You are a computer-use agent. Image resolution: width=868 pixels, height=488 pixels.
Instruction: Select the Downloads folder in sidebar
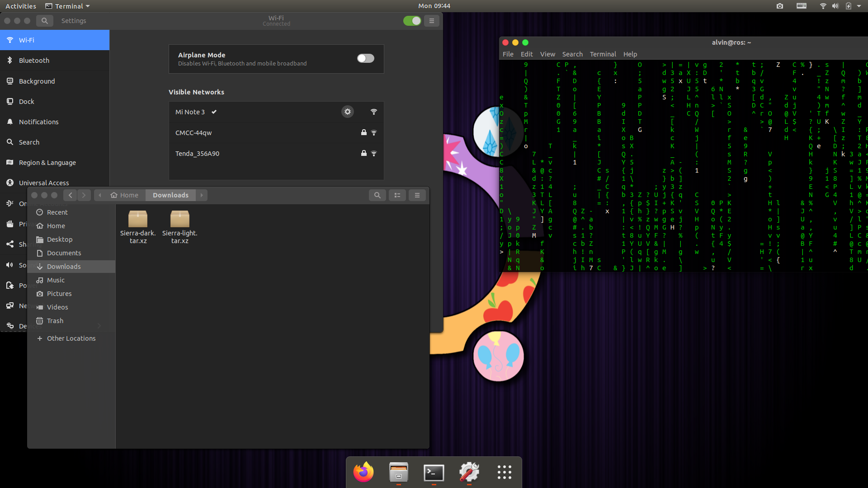click(x=64, y=266)
